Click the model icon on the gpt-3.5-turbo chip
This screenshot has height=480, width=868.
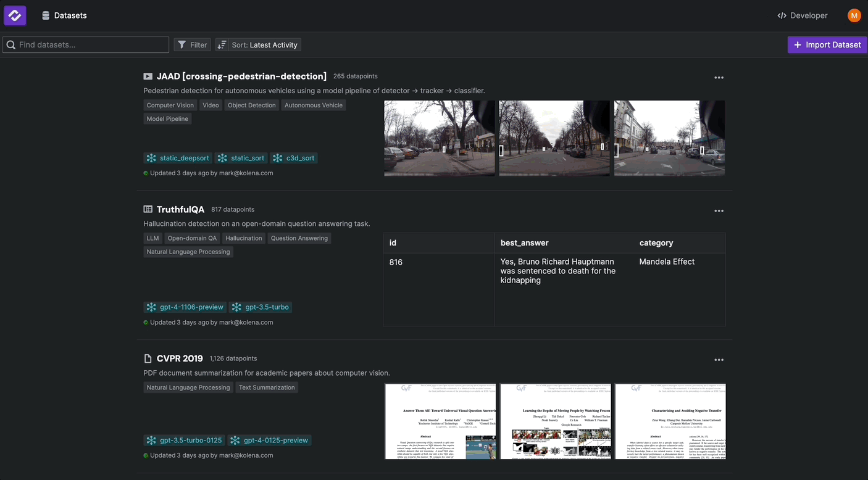(236, 307)
